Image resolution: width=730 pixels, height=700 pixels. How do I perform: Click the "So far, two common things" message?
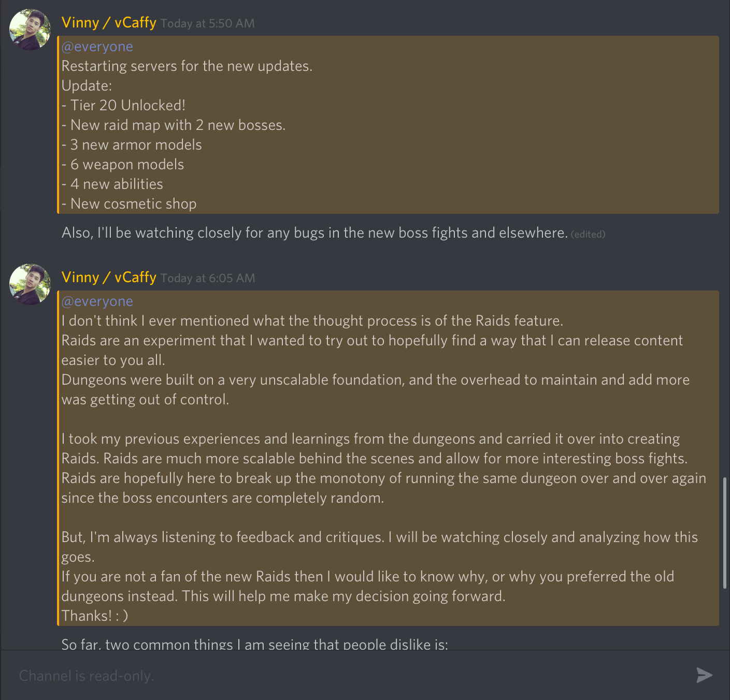pos(254,645)
